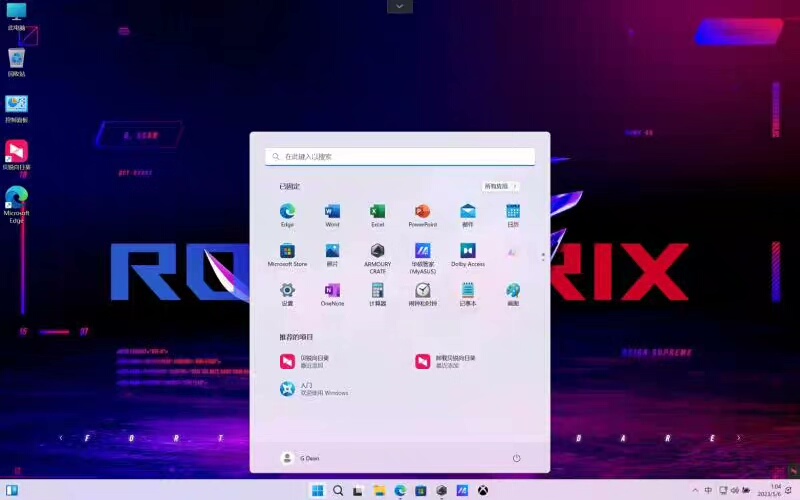Open the Settings gear in pinned apps
This screenshot has width=800, height=500.
click(287, 294)
